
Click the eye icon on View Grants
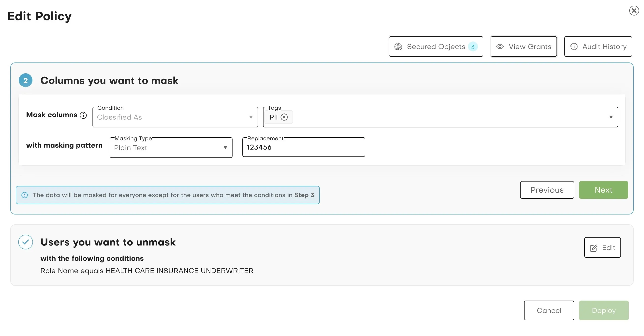(x=500, y=46)
